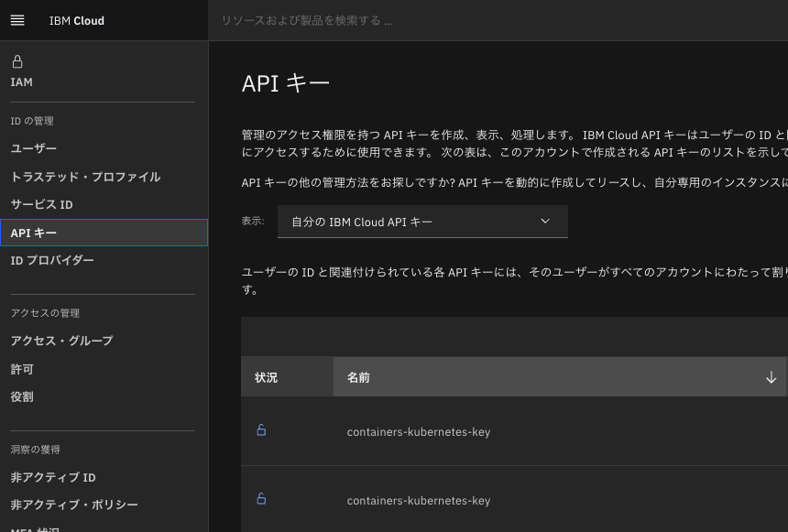Open ユーザー in the sidebar
This screenshot has height=532, width=788.
[x=34, y=148]
